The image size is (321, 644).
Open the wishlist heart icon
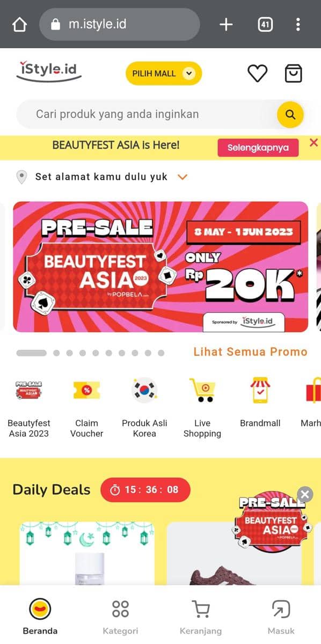[257, 74]
